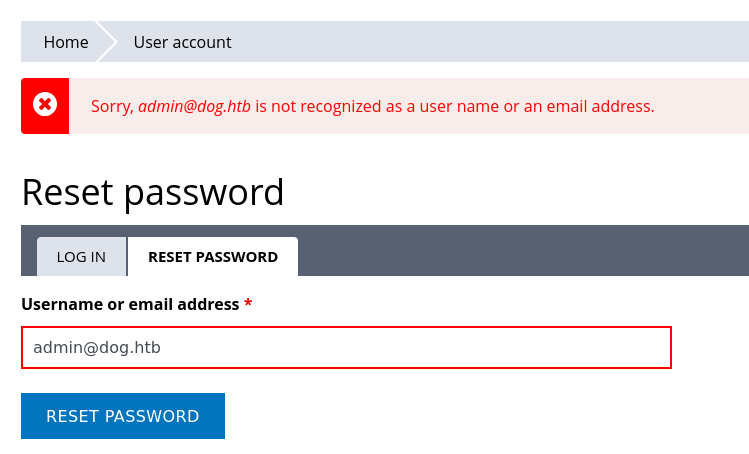The width and height of the screenshot is (749, 454).
Task: Click the red required-field asterisk
Action: tap(248, 304)
